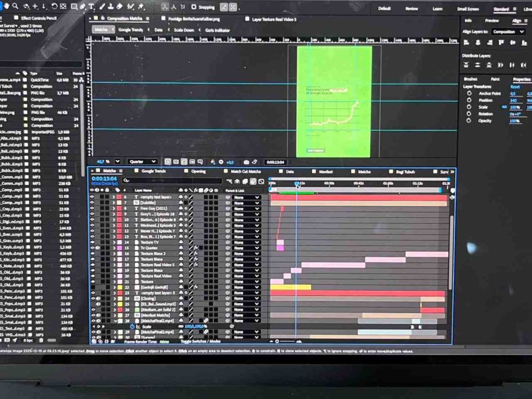This screenshot has width=532, height=399.
Task: Open the Quarter resolution dropdown
Action: [143, 162]
